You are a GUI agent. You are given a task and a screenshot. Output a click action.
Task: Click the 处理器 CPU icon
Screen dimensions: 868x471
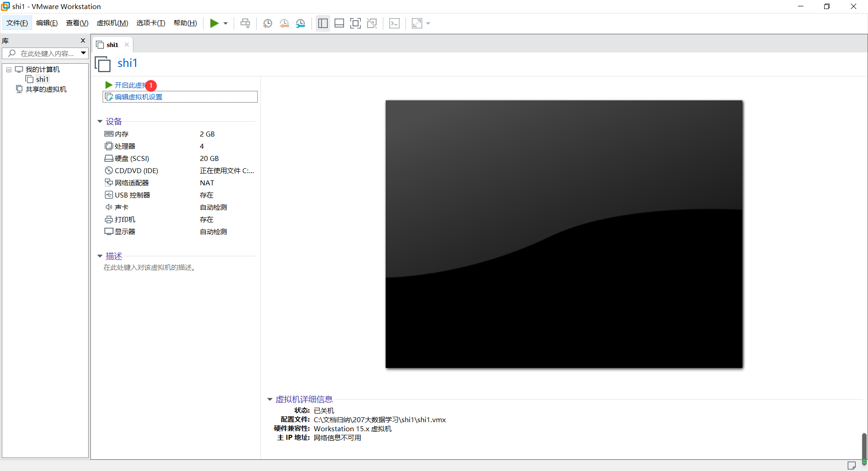[x=108, y=146]
